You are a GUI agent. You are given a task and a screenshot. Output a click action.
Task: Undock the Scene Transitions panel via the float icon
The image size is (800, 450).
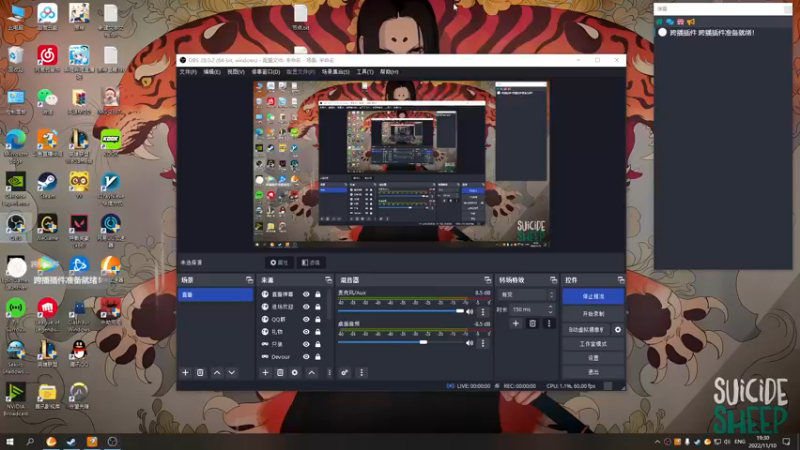tap(553, 280)
